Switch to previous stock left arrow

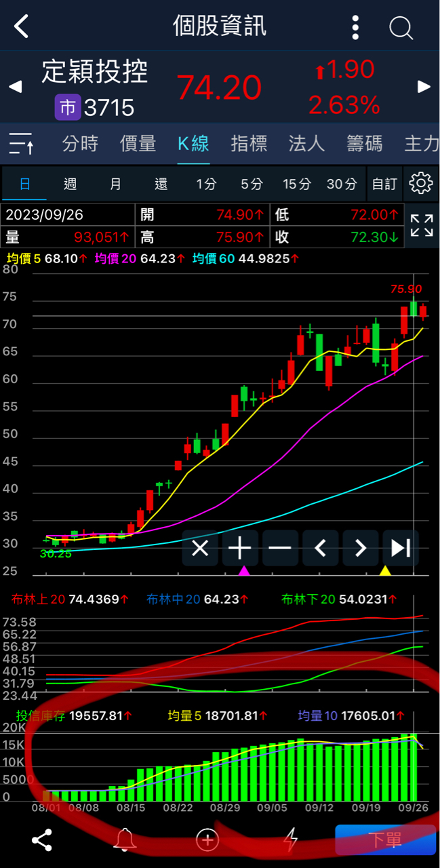pos(15,87)
